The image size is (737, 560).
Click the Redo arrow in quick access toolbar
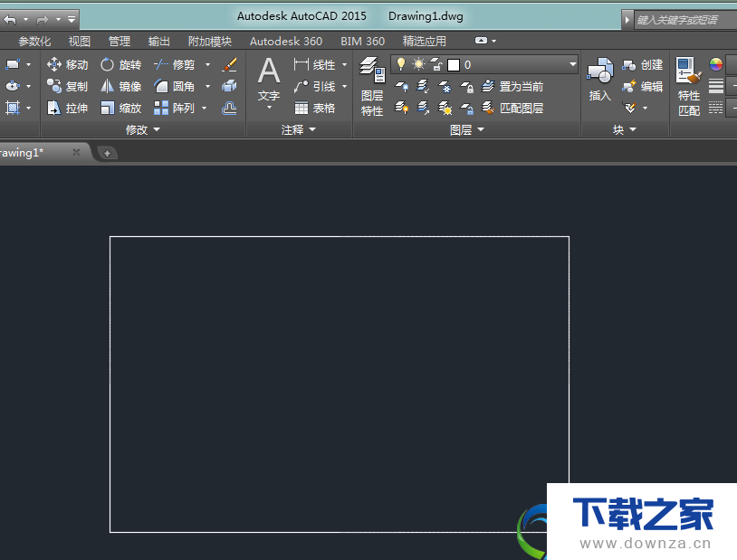(43, 20)
